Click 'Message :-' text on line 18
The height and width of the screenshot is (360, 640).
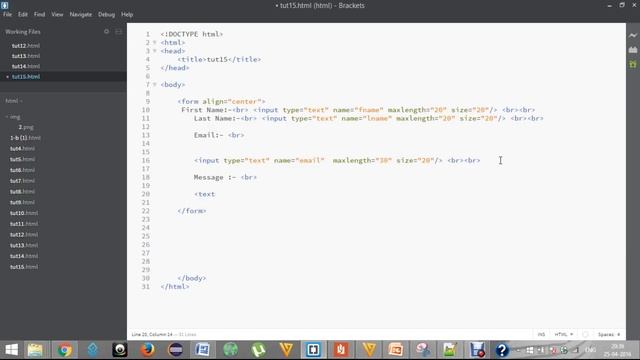[x=215, y=178]
